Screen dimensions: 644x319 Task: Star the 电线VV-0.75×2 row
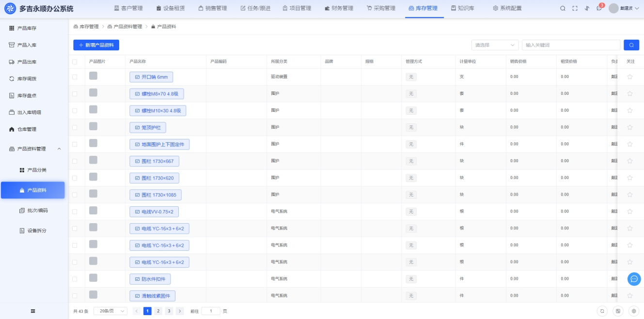630,212
